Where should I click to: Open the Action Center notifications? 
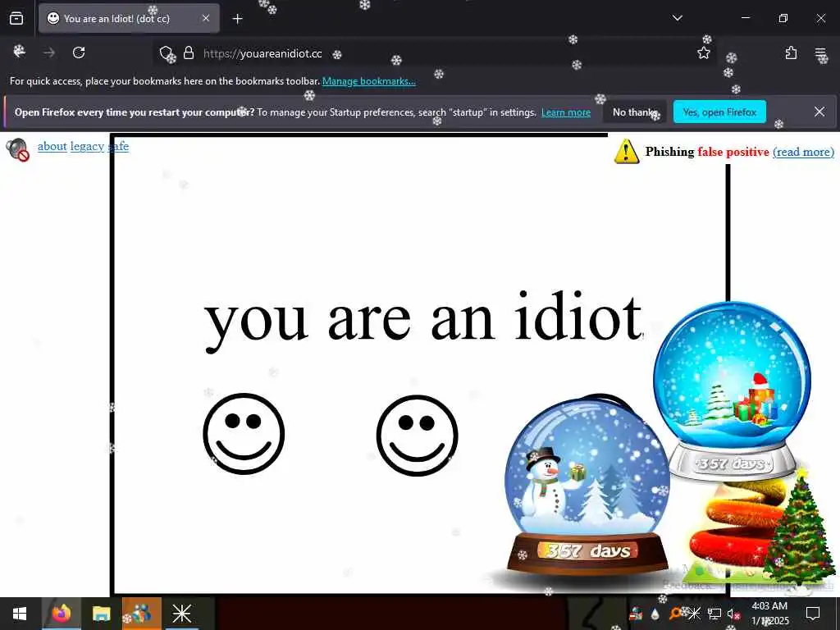coord(813,614)
